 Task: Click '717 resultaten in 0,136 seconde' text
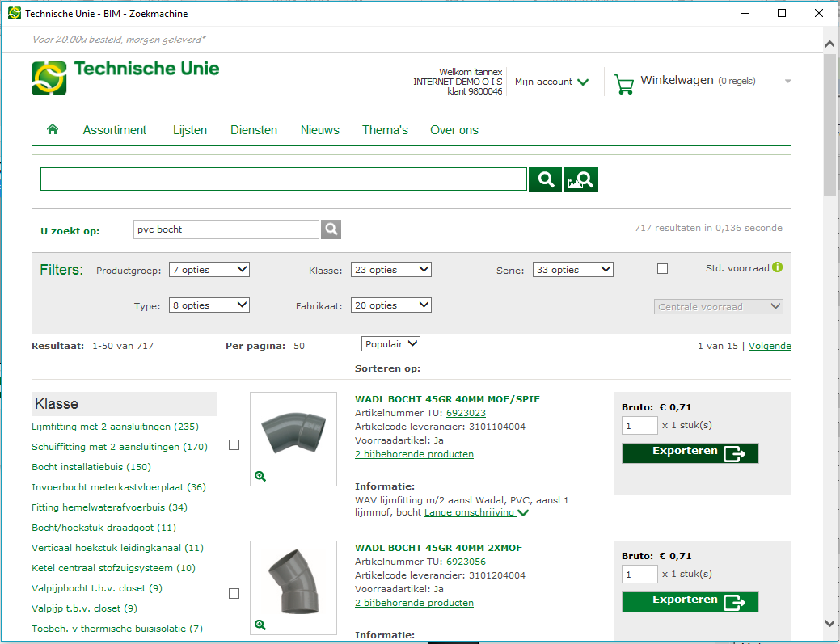(708, 228)
